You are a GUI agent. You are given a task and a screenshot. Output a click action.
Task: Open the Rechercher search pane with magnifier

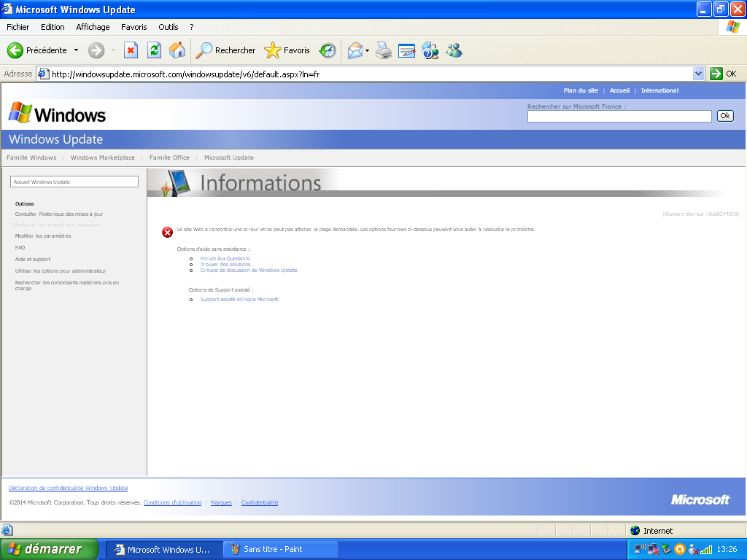[225, 50]
